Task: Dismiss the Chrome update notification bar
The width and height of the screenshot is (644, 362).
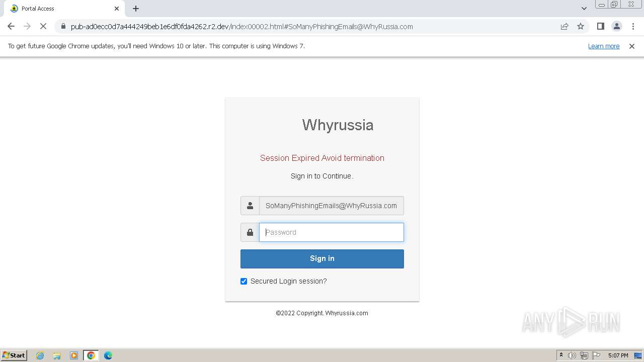Action: pos(632,46)
